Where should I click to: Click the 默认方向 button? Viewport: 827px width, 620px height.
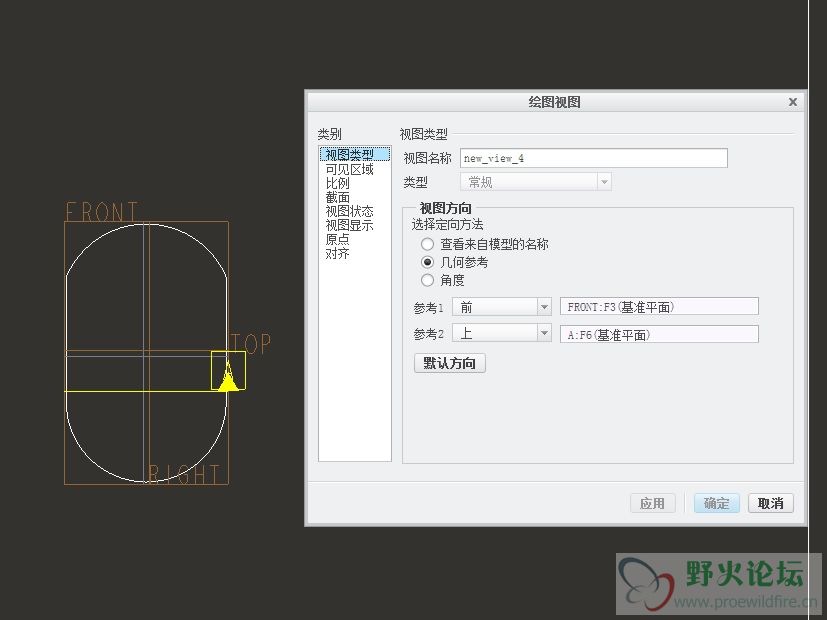tap(449, 363)
